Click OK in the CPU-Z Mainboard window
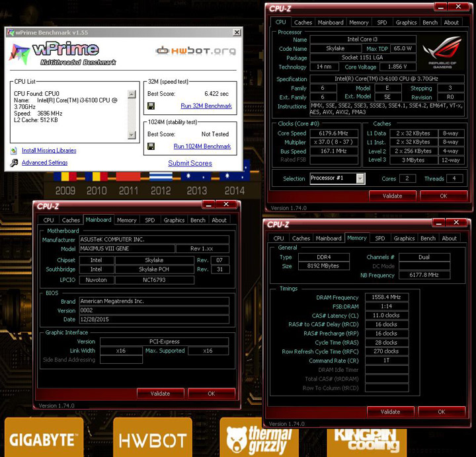Image resolution: width=476 pixels, height=457 pixels. click(212, 394)
